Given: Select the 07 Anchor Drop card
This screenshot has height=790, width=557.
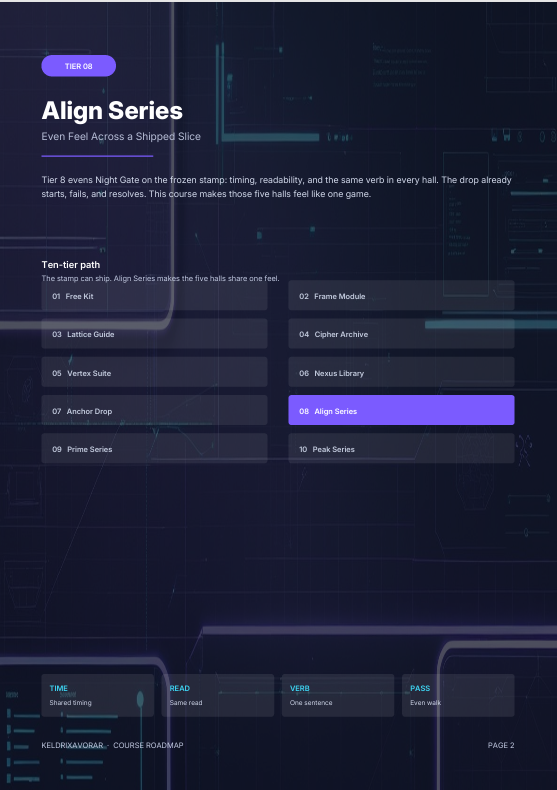Looking at the screenshot, I should (154, 411).
